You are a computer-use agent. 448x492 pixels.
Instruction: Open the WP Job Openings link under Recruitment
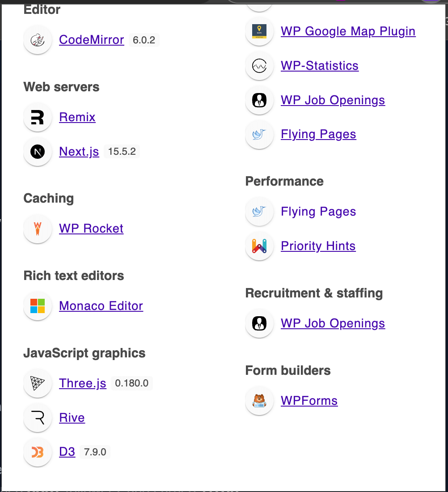pyautogui.click(x=333, y=323)
